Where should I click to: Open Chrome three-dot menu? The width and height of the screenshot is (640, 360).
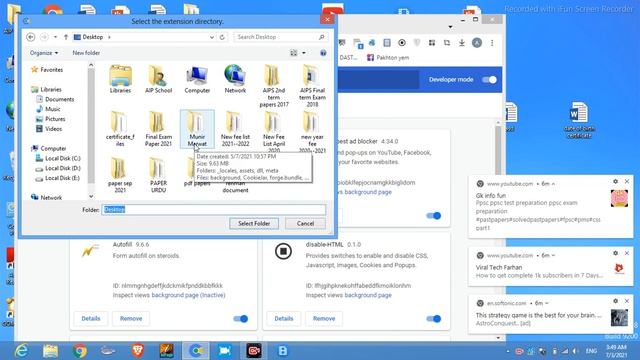click(x=492, y=43)
